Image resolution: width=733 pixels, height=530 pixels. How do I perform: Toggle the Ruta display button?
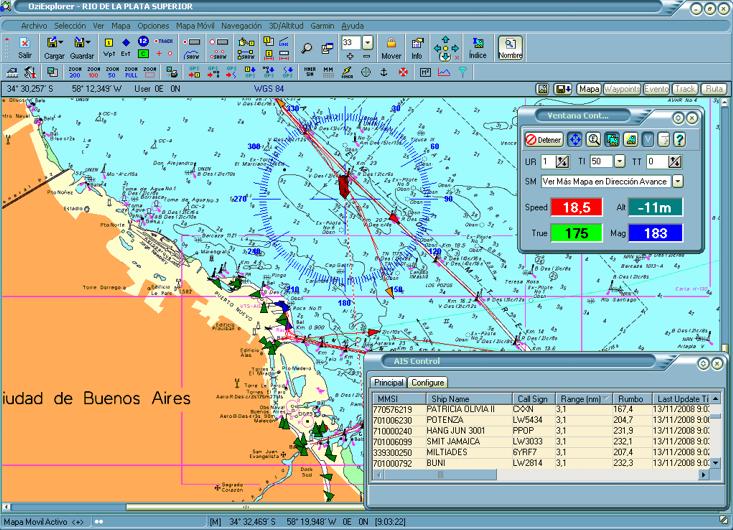(x=714, y=89)
